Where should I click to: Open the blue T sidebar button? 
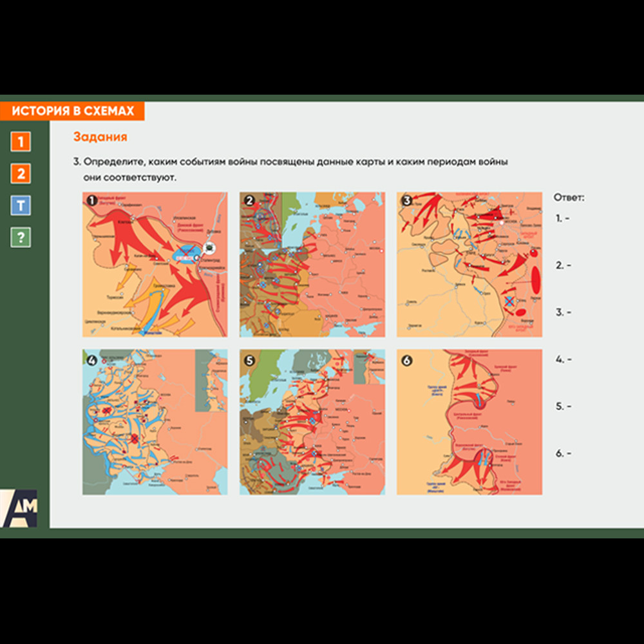[21, 205]
